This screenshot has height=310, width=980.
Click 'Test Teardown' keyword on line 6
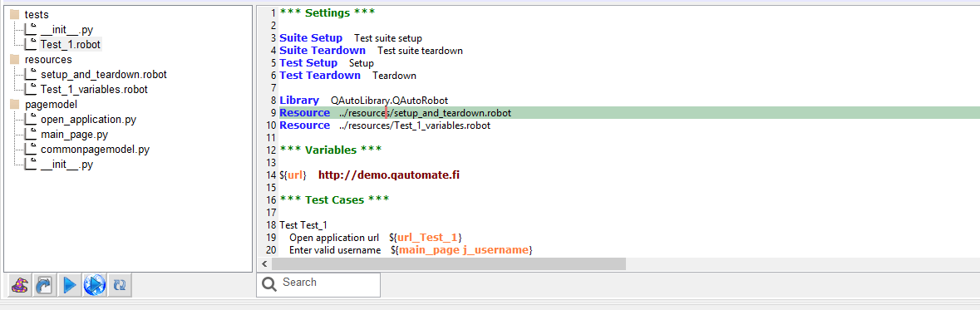click(x=320, y=75)
